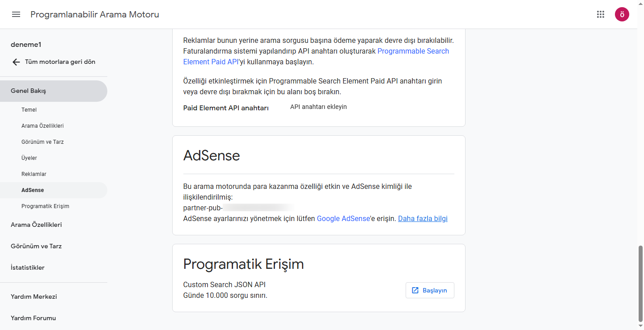Click the Programatik Erişim card heading
This screenshot has height=330, width=644.
244,264
